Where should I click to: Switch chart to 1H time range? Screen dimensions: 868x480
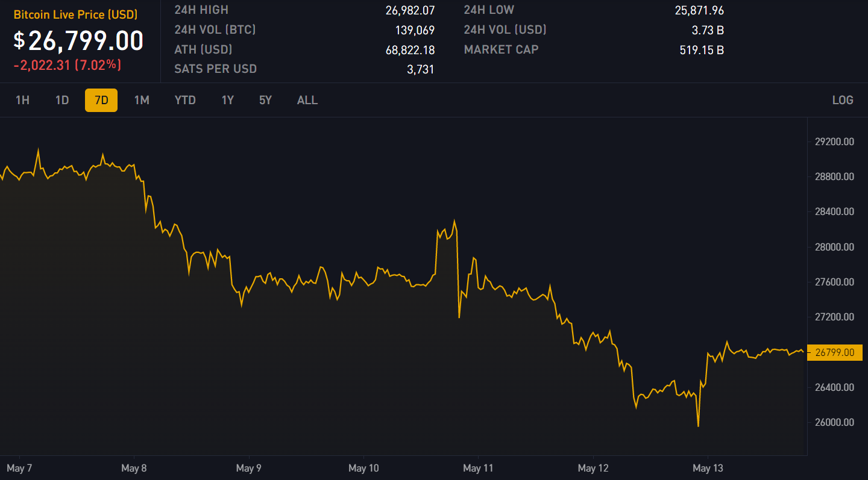(x=22, y=100)
